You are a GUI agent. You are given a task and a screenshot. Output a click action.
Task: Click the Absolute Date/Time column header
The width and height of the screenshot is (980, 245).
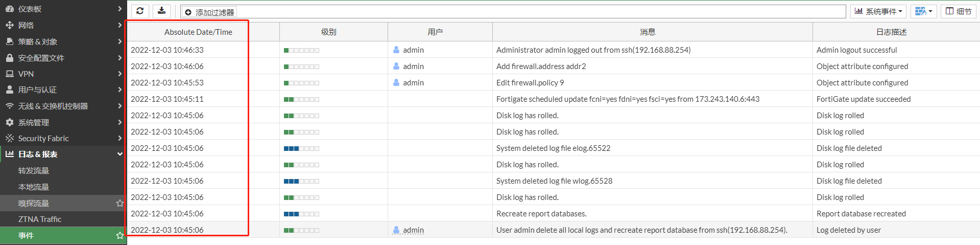click(198, 32)
